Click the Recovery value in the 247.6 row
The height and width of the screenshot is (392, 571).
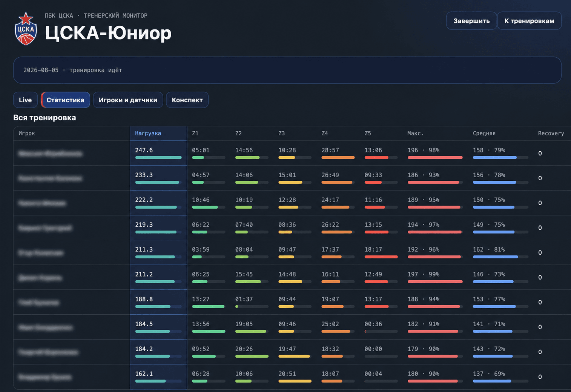click(x=540, y=154)
